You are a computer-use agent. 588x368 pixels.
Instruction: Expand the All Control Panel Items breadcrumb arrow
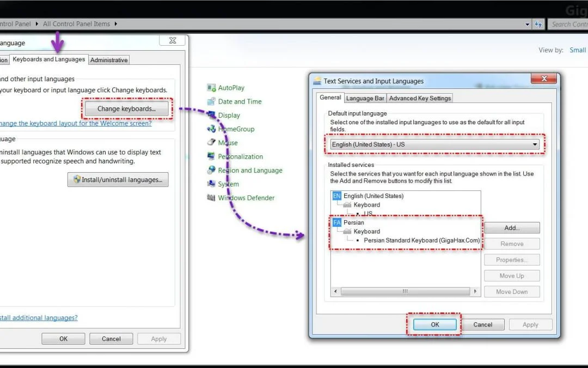point(116,24)
